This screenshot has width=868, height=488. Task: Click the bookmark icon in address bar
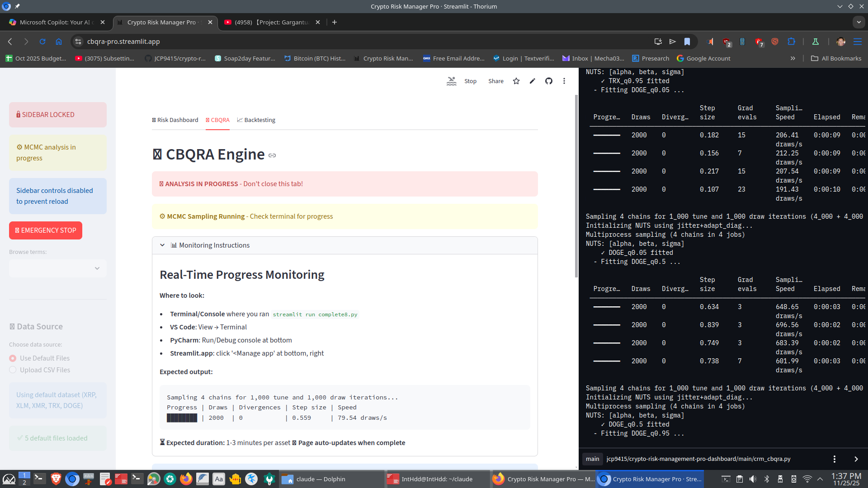(687, 42)
